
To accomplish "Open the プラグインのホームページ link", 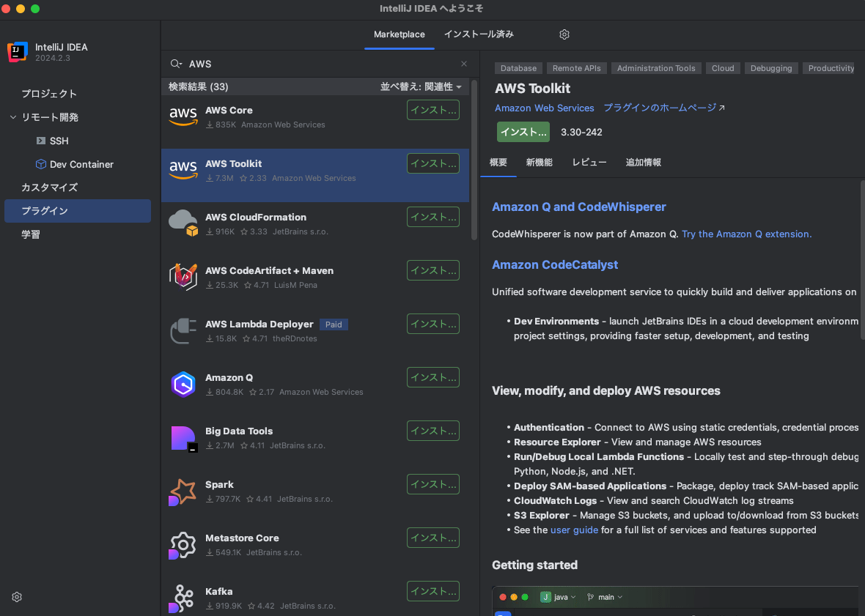I will tap(663, 108).
